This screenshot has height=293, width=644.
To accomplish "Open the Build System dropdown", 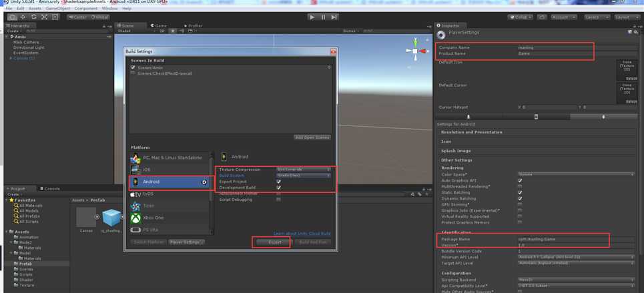I will point(304,176).
